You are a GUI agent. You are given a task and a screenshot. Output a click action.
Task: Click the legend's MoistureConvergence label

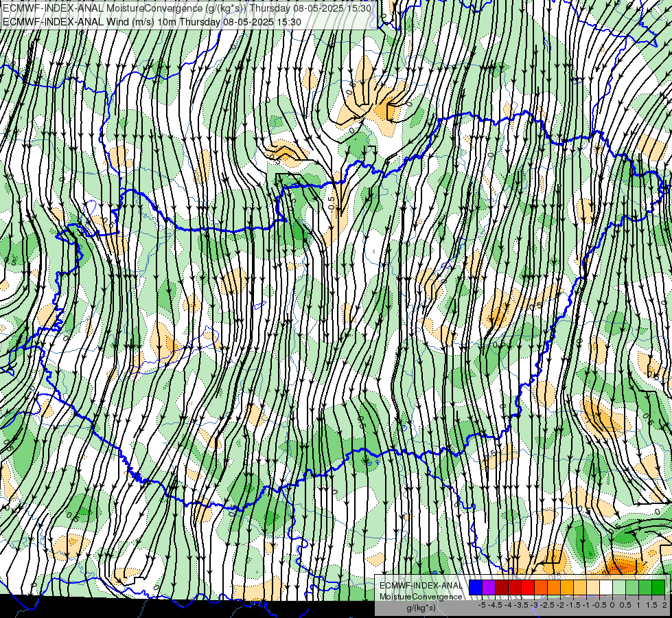[x=421, y=597]
